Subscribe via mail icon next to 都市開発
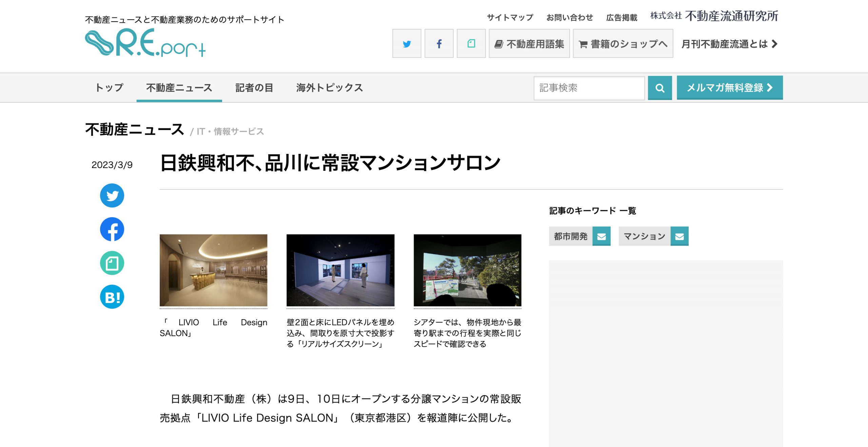Screen dimensions: 868x447 click(601, 236)
